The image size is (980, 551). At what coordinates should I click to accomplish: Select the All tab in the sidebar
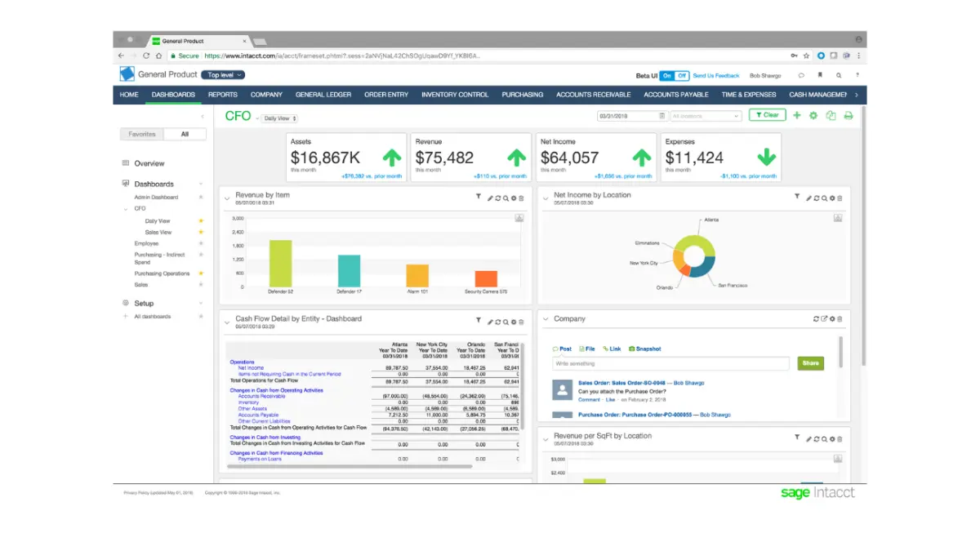[185, 133]
